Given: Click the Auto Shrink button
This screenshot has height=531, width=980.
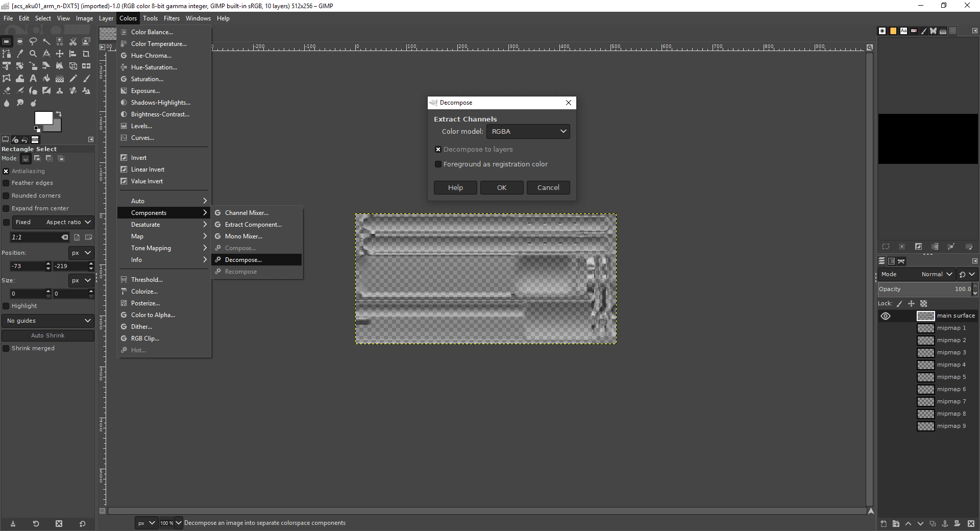Looking at the screenshot, I should tap(47, 335).
